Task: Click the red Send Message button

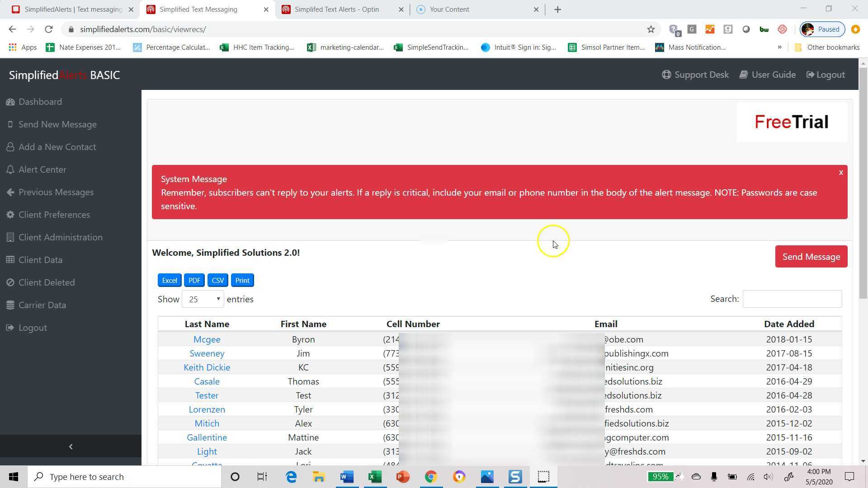Action: click(811, 257)
